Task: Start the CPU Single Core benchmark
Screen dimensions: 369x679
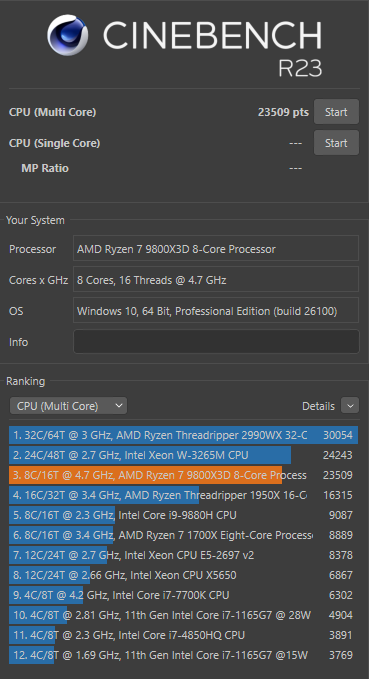Action: tap(336, 142)
